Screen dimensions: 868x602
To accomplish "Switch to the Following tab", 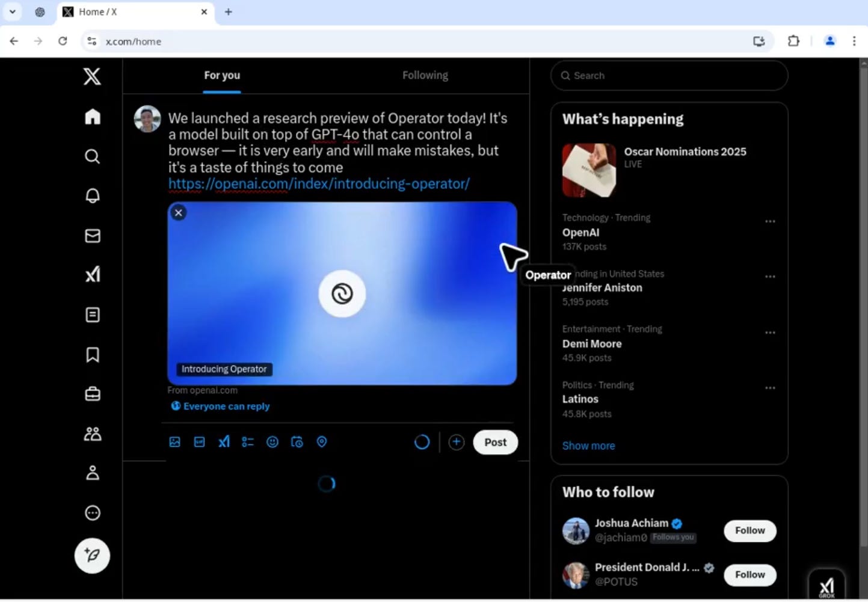I will (x=425, y=75).
